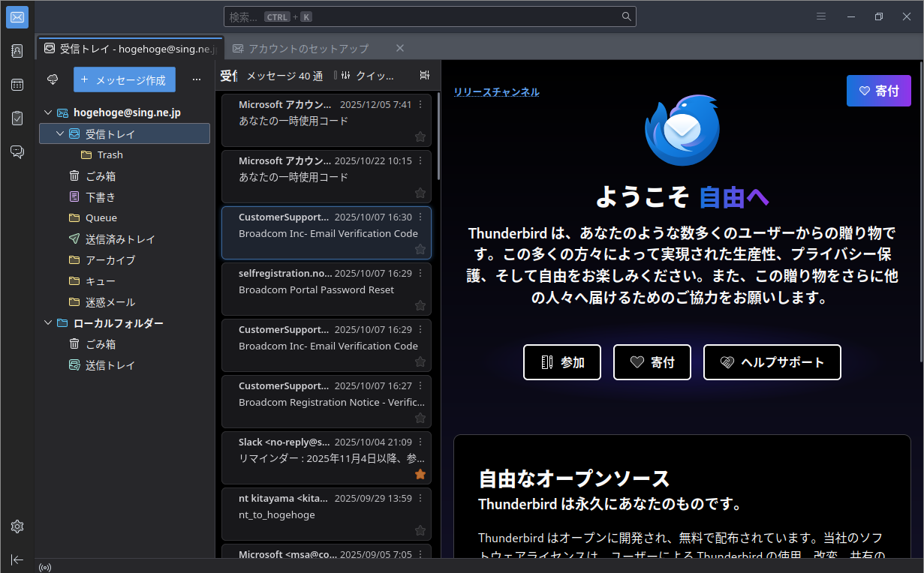Select the 送信済みトレイ folder

125,238
